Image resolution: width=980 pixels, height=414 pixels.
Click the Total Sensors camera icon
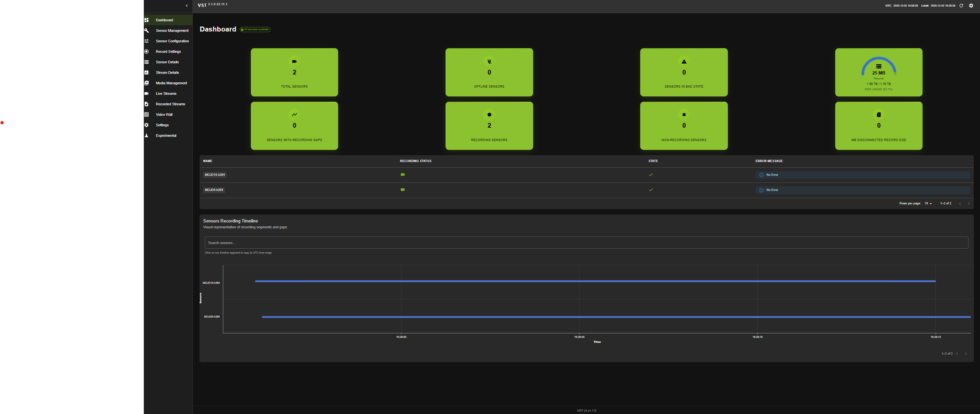(x=294, y=61)
